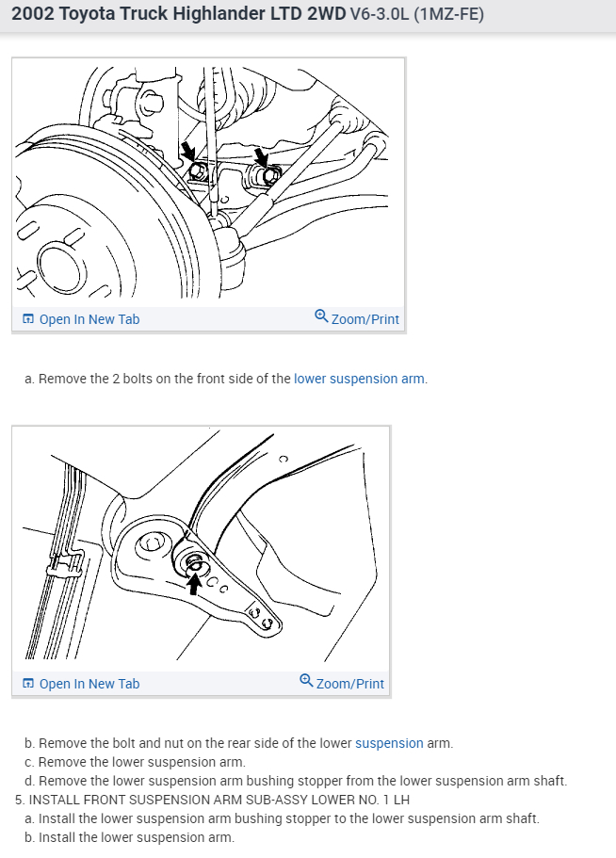616x858 pixels.
Task: Click the 'Remove the lower suspension arm' step c
Action: (x=135, y=762)
